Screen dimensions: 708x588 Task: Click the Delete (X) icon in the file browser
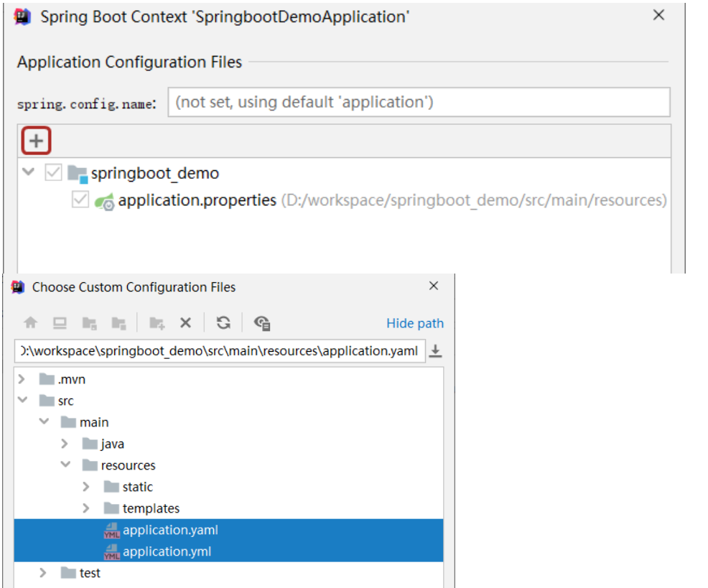point(185,323)
